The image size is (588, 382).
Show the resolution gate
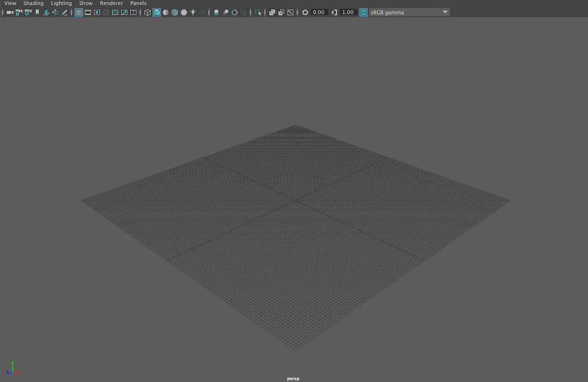[x=96, y=12]
